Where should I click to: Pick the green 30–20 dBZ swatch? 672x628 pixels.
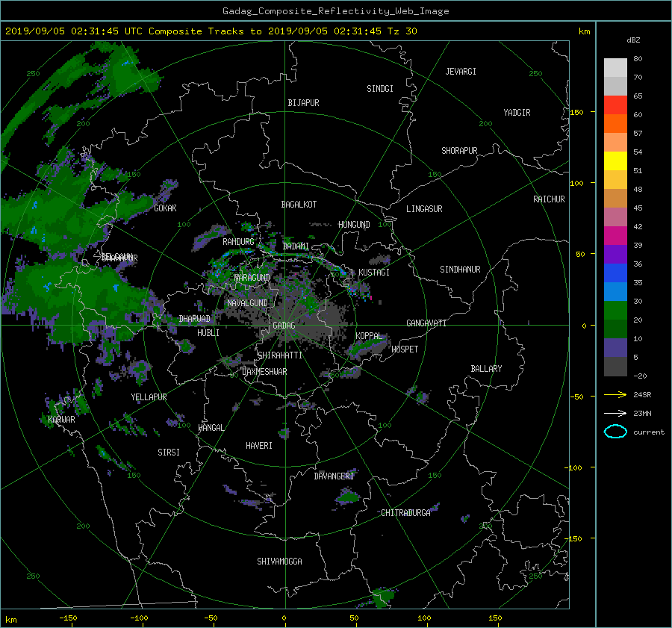(x=615, y=310)
